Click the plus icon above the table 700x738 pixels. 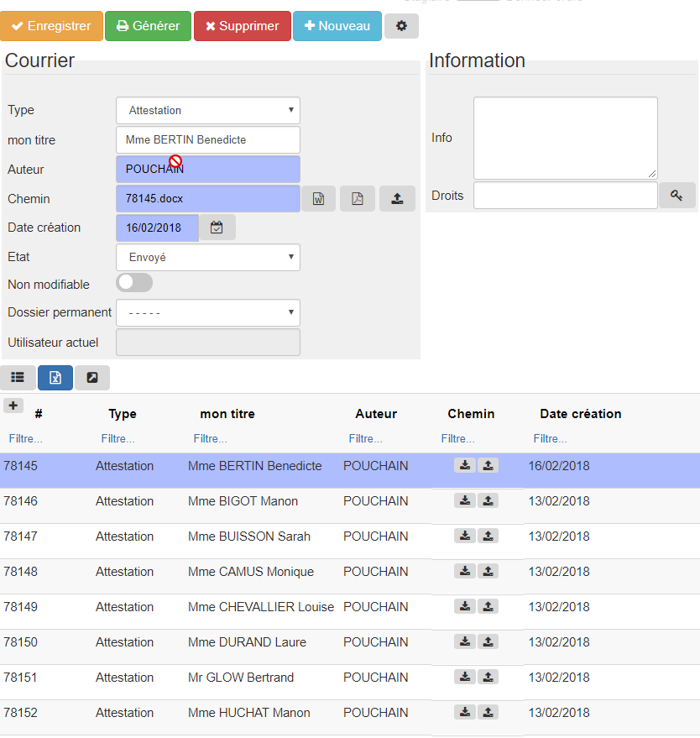tap(13, 406)
